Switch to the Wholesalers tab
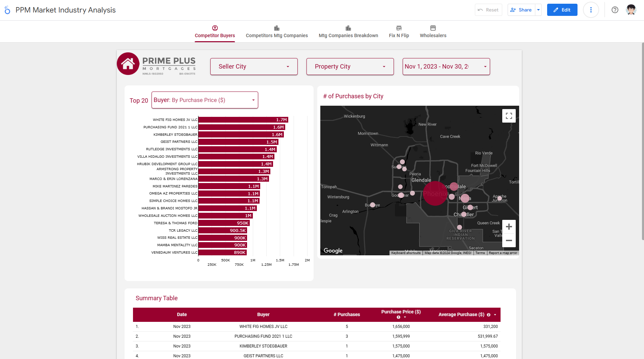644x359 pixels. pos(433,32)
